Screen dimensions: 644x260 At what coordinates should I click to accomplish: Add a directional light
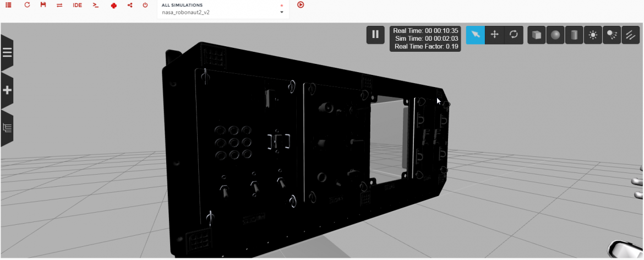coord(631,35)
